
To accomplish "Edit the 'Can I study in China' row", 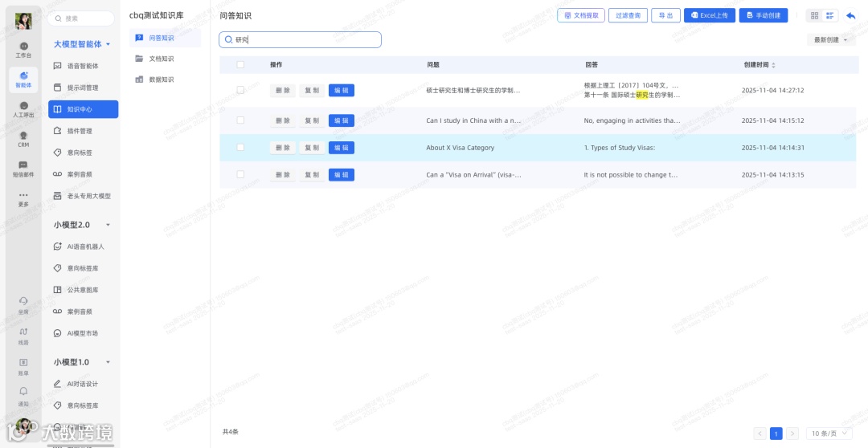I will click(342, 120).
